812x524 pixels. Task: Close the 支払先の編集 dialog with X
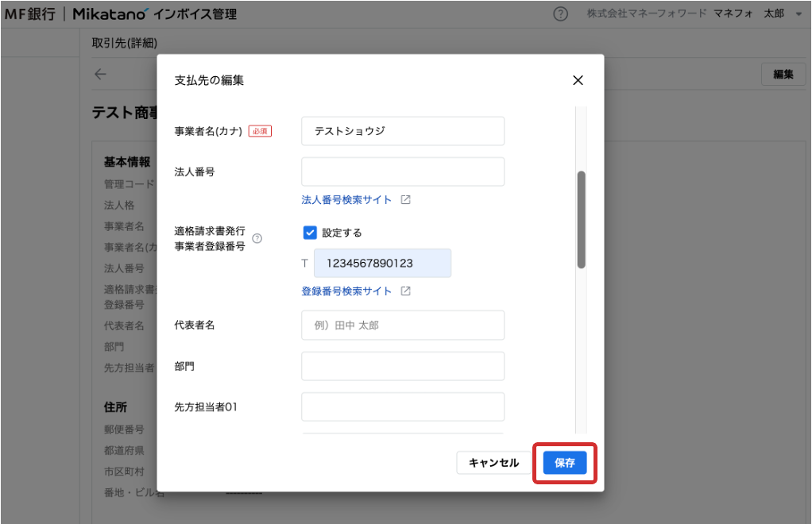578,80
